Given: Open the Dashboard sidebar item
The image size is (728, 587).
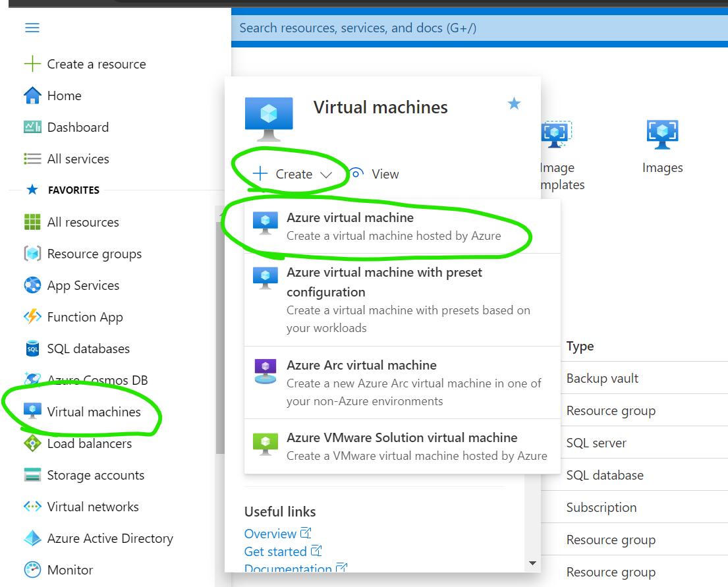Looking at the screenshot, I should click(x=77, y=127).
